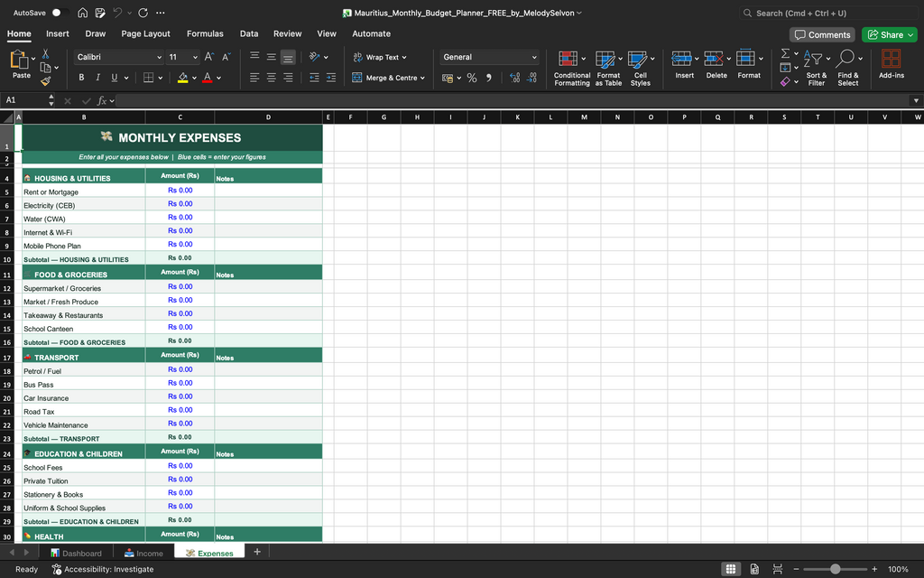924x578 pixels.
Task: Click the Clear eraser icon
Action: (785, 82)
